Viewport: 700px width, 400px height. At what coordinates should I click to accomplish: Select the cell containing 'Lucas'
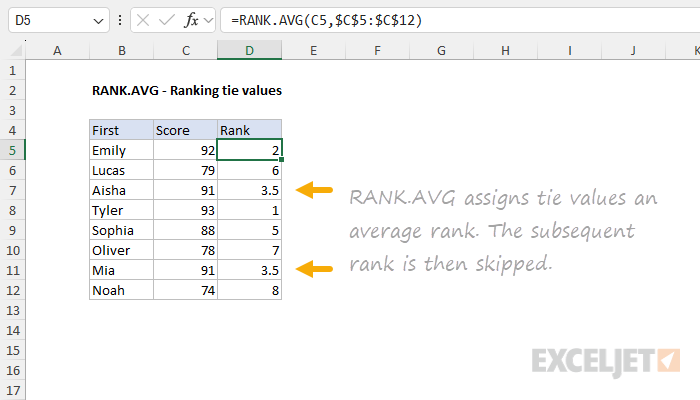[x=121, y=171]
